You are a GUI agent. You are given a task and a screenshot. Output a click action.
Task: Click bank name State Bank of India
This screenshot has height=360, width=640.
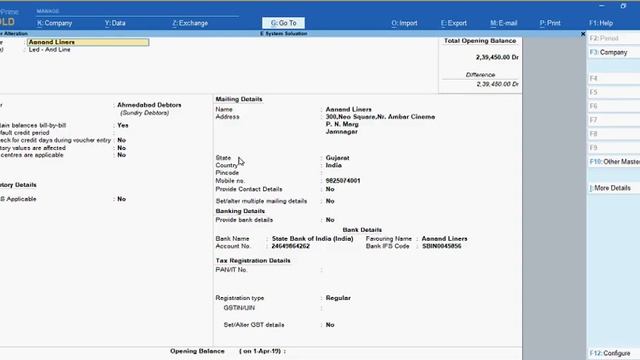coord(312,239)
